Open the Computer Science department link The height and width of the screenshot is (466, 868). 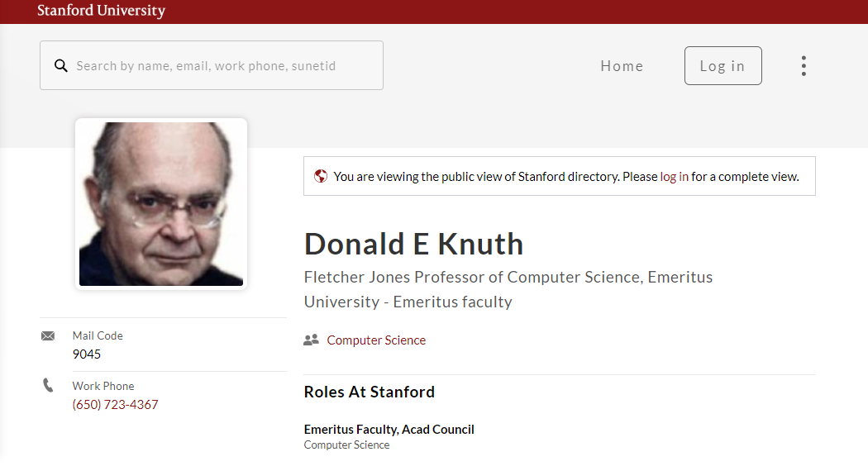click(x=376, y=340)
